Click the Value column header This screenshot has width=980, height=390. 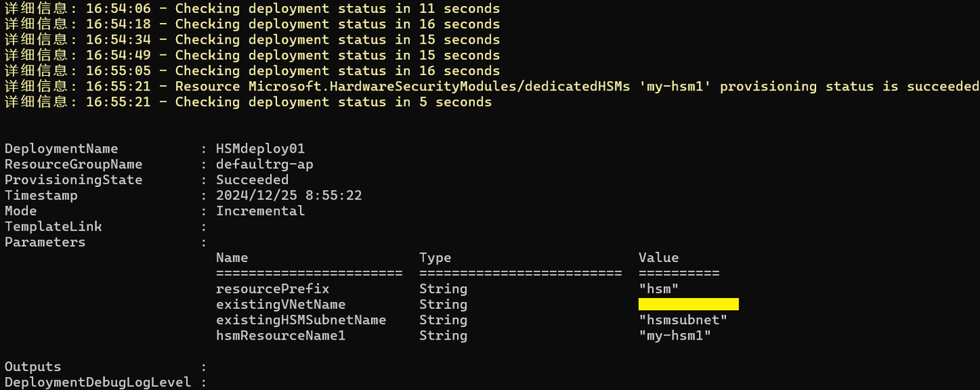coord(658,257)
